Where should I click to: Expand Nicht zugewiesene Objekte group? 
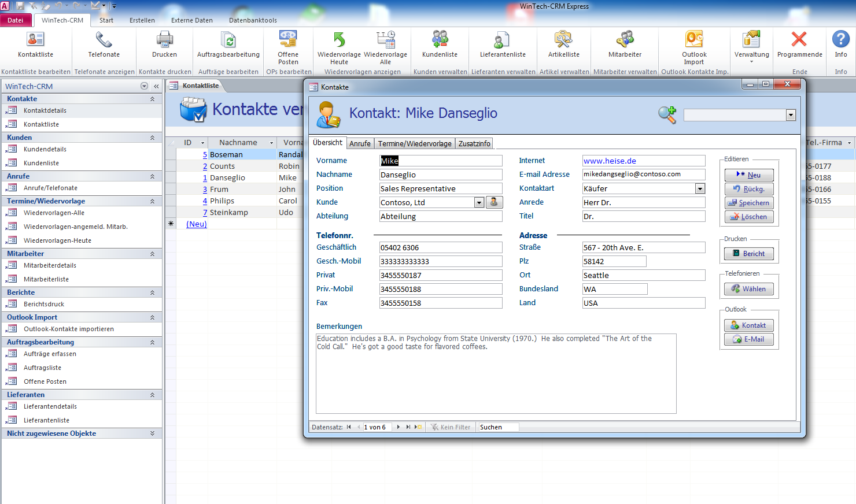click(x=152, y=433)
